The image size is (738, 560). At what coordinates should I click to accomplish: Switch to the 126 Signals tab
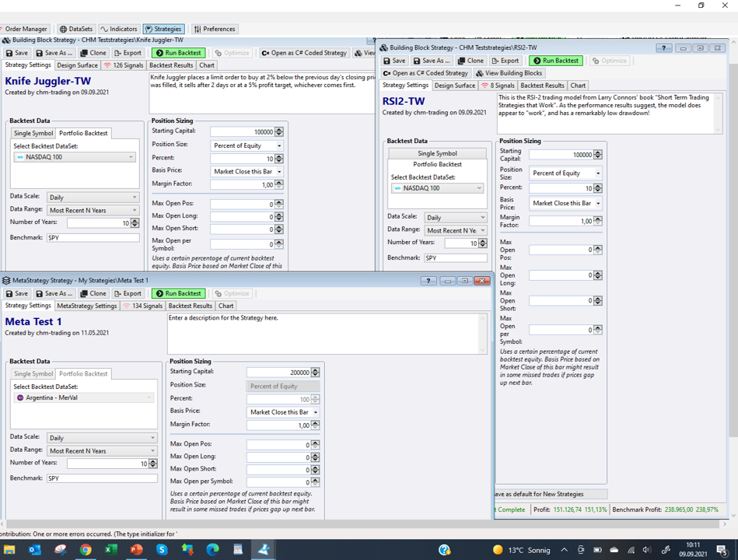point(124,65)
